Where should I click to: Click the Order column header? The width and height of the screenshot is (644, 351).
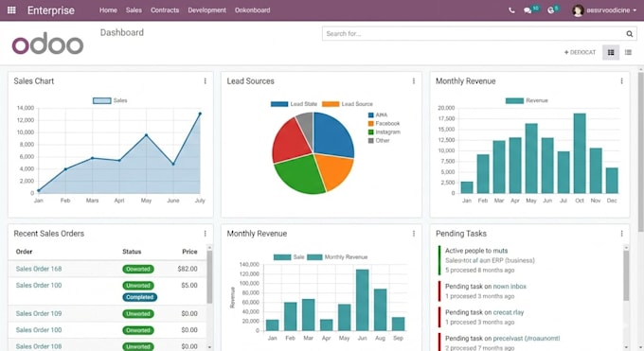[x=24, y=252]
